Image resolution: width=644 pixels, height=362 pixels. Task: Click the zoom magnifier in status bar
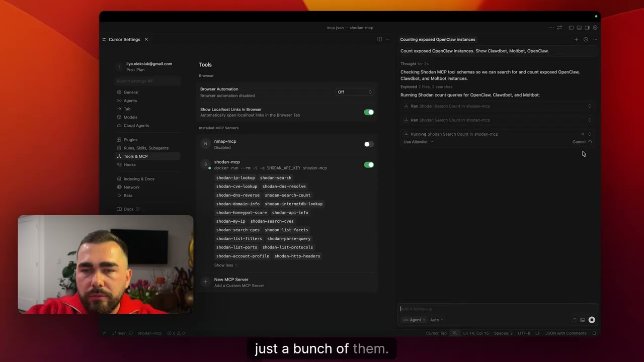[x=455, y=333]
